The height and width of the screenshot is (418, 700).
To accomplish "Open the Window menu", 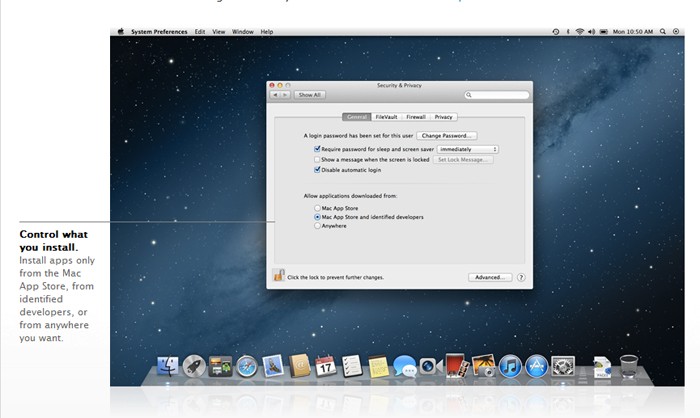I will click(242, 32).
